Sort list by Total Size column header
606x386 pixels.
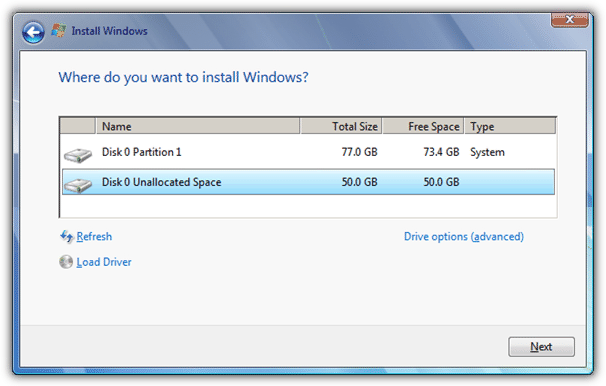click(341, 126)
